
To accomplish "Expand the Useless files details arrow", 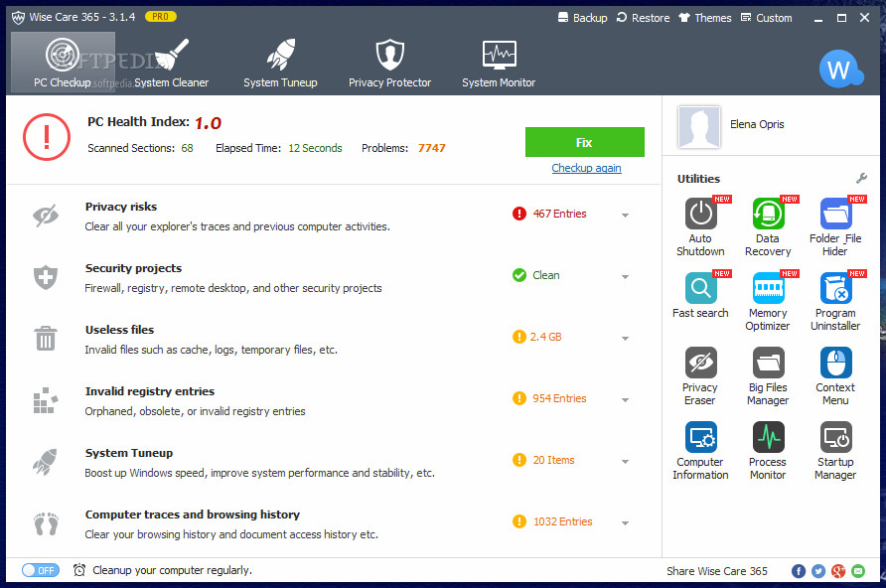I will [626, 338].
